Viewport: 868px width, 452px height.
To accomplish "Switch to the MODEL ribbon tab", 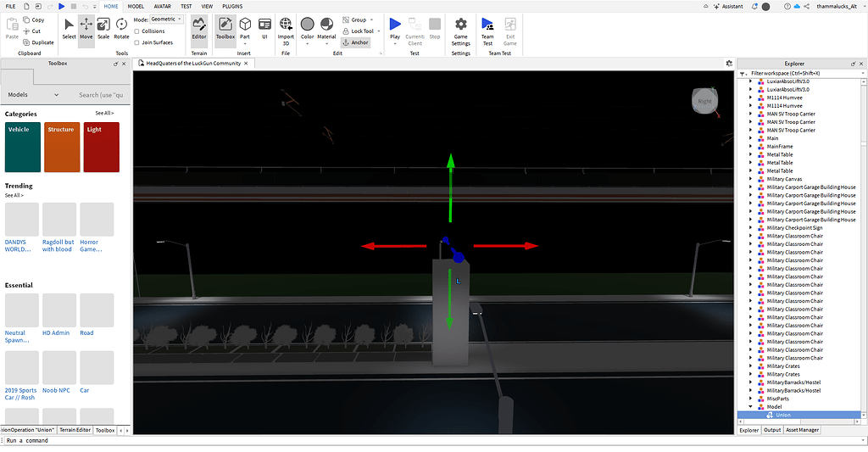I will pyautogui.click(x=136, y=7).
